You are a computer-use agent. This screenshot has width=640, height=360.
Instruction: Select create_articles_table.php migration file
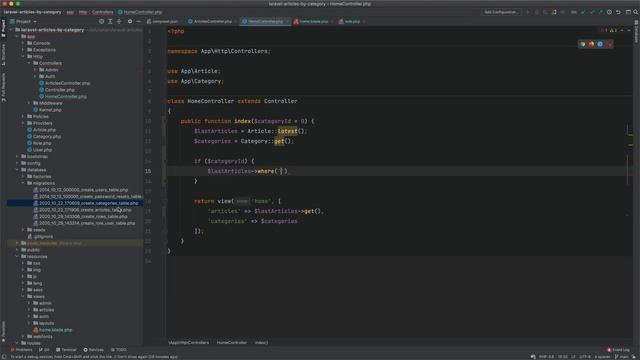[85, 210]
